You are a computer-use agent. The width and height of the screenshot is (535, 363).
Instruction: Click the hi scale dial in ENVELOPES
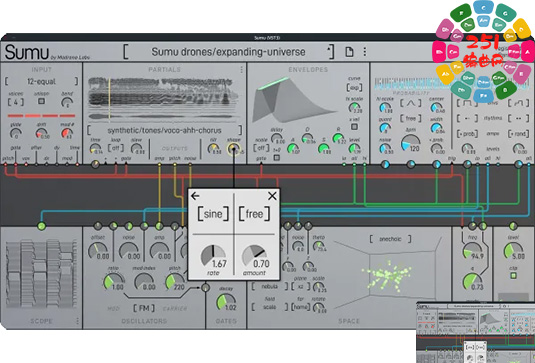[354, 108]
